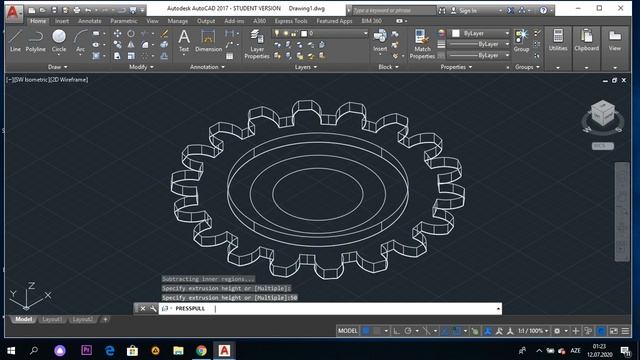Click the plus button to add new layout
The height and width of the screenshot is (360, 640).
click(105, 320)
